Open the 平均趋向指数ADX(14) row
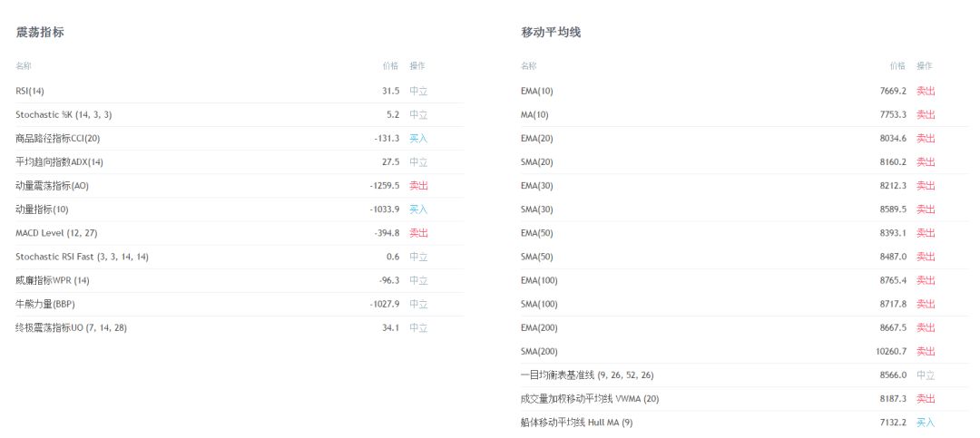980x438 pixels. click(240, 162)
